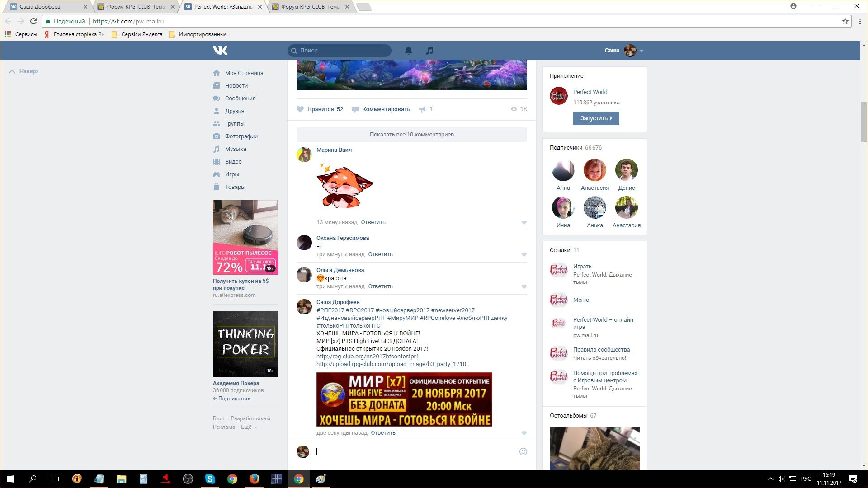Open the Меню link
The height and width of the screenshot is (488, 868).
tap(581, 300)
